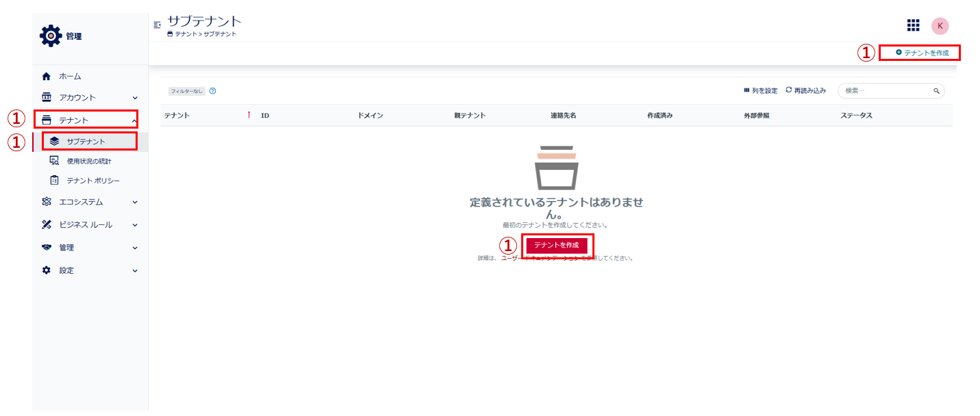Select サブテナント in the sidebar
This screenshot has width=980, height=416.
tap(86, 142)
